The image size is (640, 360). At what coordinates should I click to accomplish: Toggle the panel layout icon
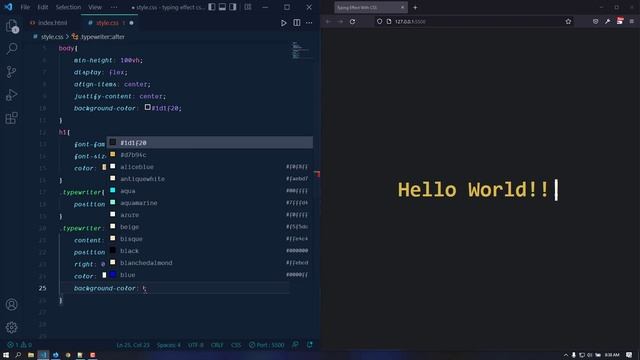coord(222,7)
